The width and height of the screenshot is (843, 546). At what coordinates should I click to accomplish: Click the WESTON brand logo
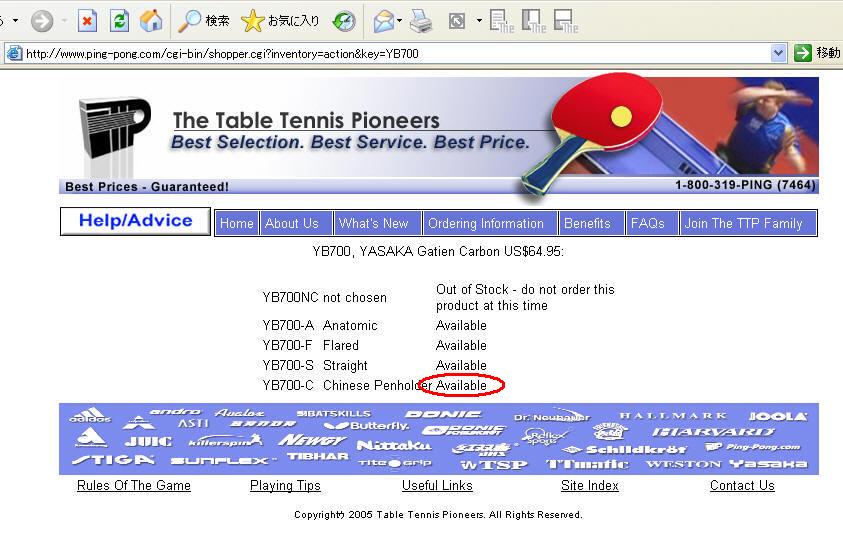tap(683, 464)
